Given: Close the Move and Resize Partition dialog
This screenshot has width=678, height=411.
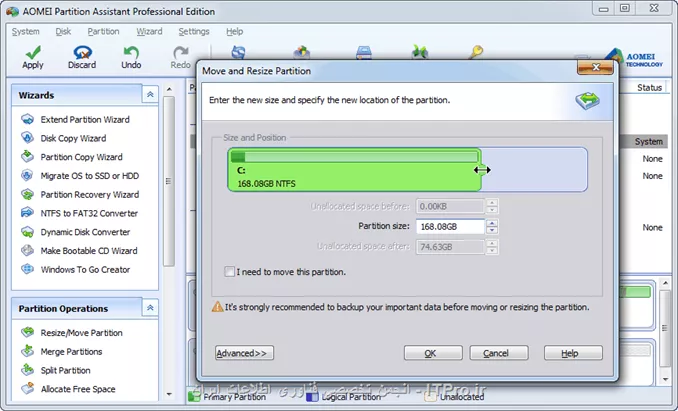Looking at the screenshot, I should pyautogui.click(x=595, y=67).
